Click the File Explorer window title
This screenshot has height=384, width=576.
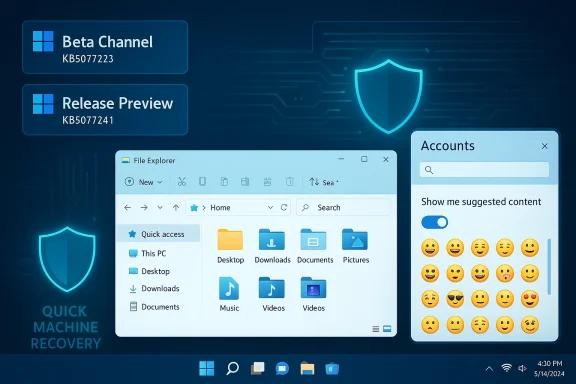pyautogui.click(x=154, y=161)
